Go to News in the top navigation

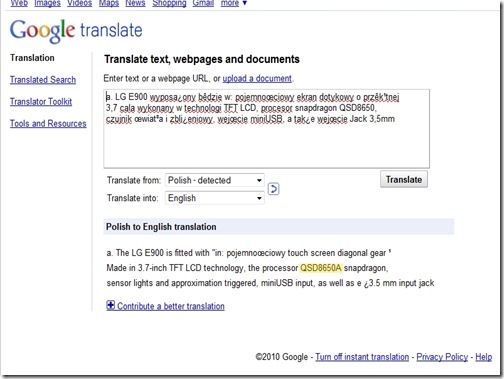(x=135, y=3)
